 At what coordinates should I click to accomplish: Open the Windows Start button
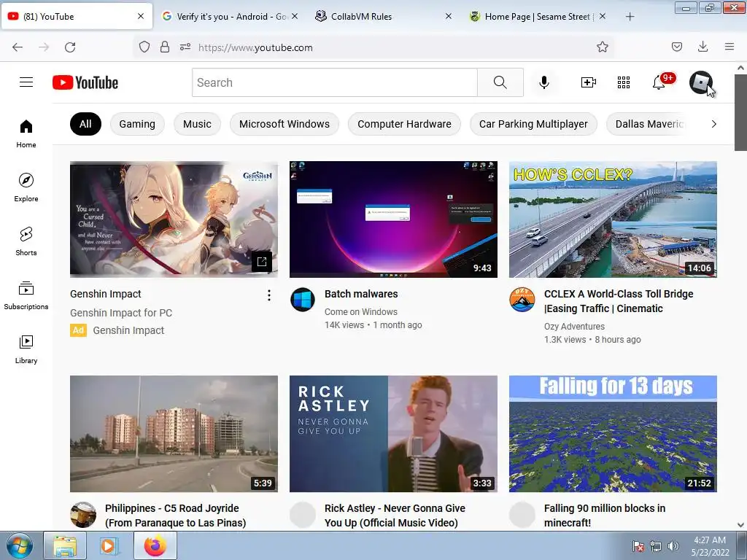20,545
